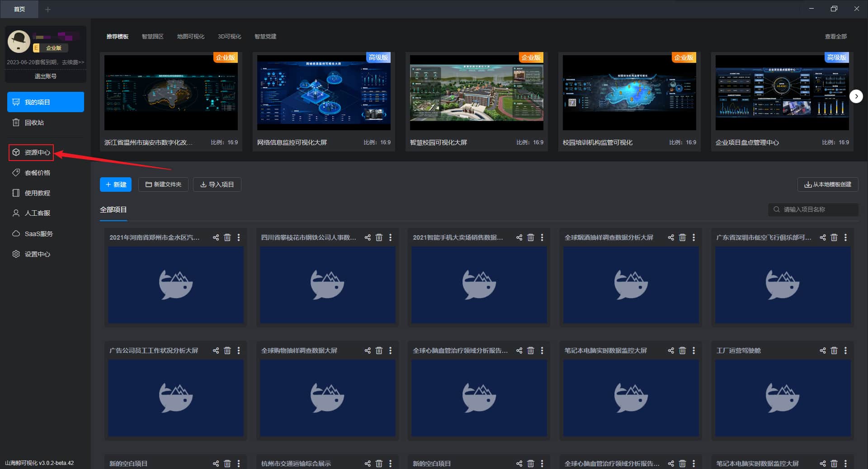This screenshot has width=868, height=469.
Task: Switch to the 地图可视化 tab
Action: pyautogui.click(x=191, y=37)
